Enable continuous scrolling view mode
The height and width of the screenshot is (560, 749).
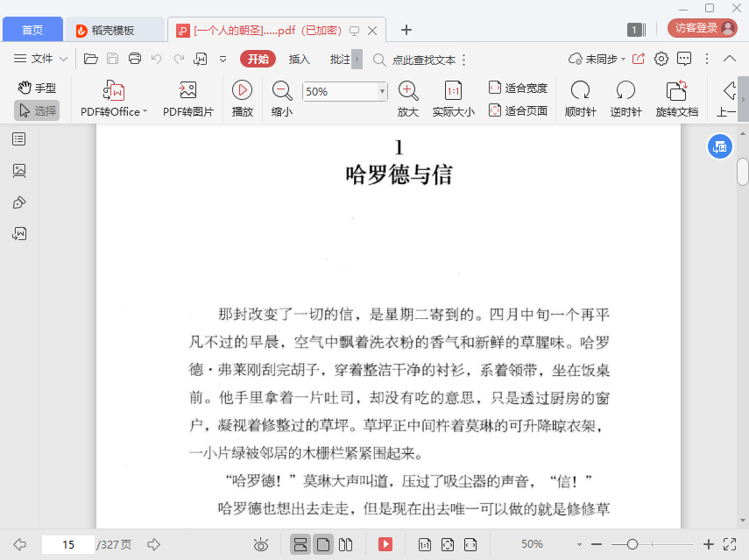[x=300, y=544]
